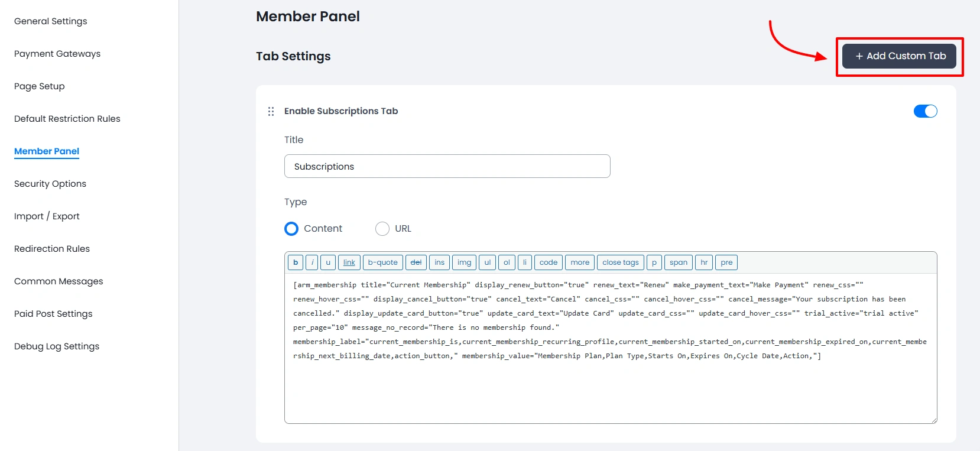Insert a blockquote using the b-quote button
This screenshot has width=980, height=451.
[382, 262]
